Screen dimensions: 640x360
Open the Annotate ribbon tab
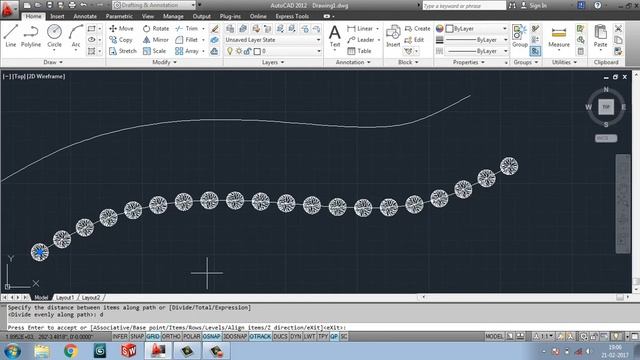tap(85, 16)
